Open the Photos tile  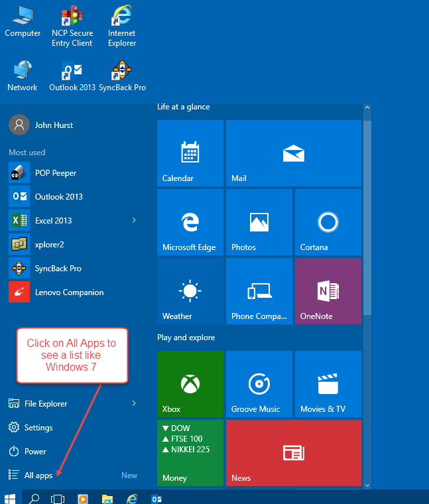(259, 222)
